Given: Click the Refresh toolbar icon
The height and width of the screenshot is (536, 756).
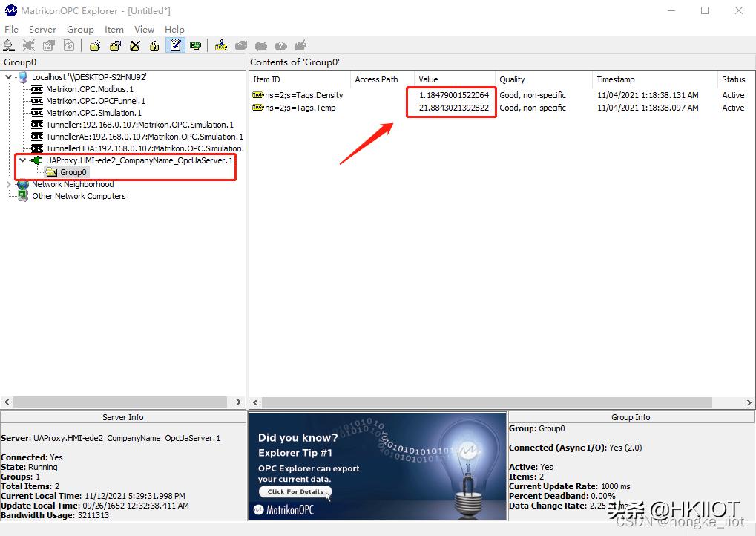Looking at the screenshot, I should (x=68, y=45).
